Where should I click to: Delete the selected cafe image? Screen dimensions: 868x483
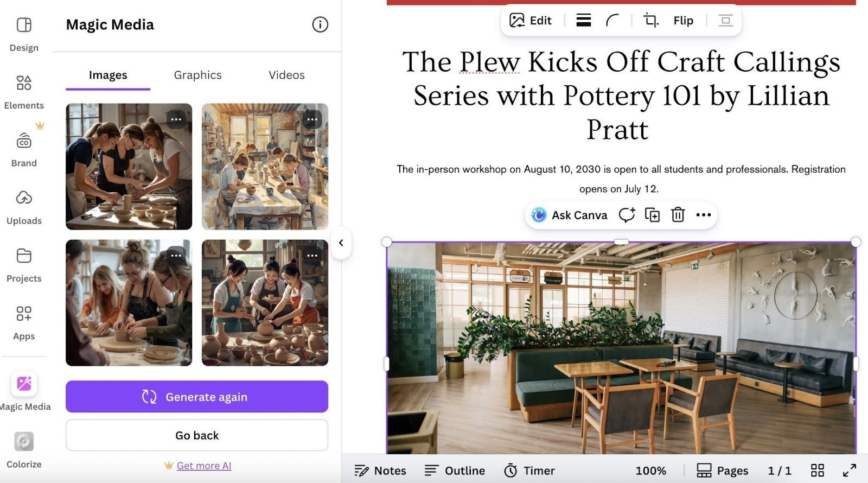click(678, 215)
